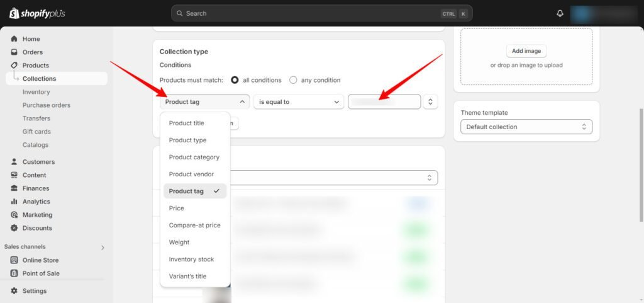Select the Point of Sale icon
This screenshot has height=303, width=644.
click(x=14, y=273)
